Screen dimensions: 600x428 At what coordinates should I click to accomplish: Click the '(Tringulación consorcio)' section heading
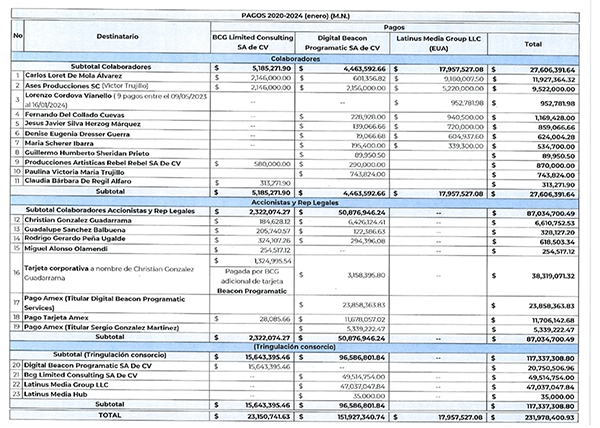coord(299,349)
